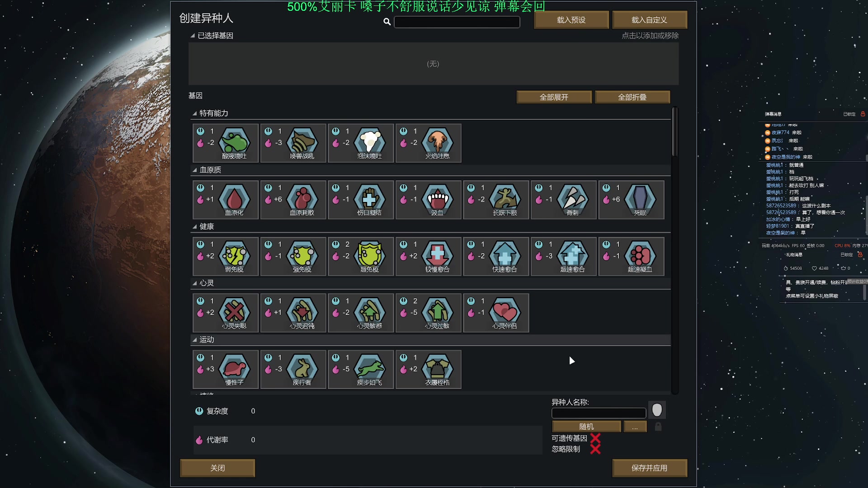Click 载入自定义 load custom button
Screen dimensions: 868x488
coord(650,20)
